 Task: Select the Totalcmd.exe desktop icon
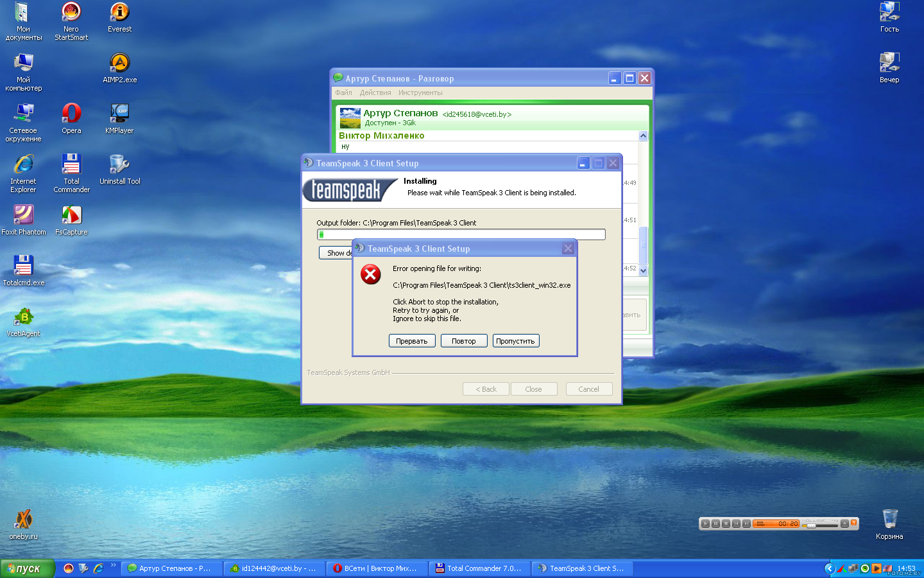click(x=23, y=271)
